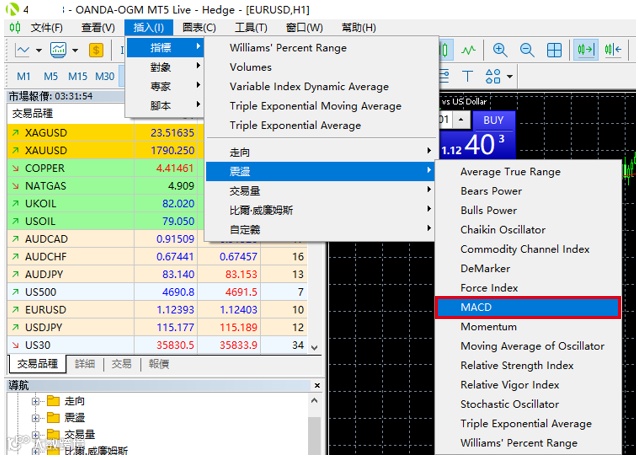Expand the 腳本 submenu entry
This screenshot has height=457, width=638.
click(165, 106)
